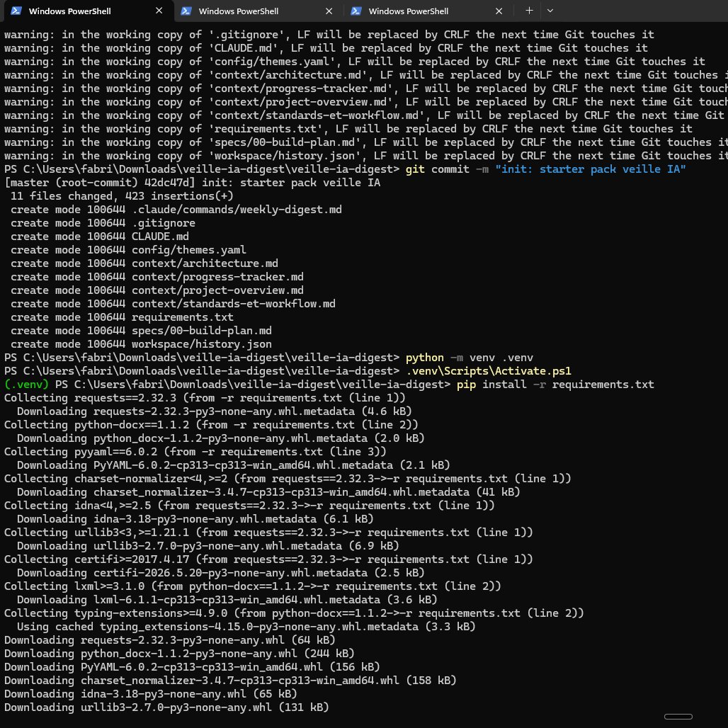Click the 'Collecting requests==2.32.3' line
This screenshot has width=728, height=728.
[x=205, y=399]
